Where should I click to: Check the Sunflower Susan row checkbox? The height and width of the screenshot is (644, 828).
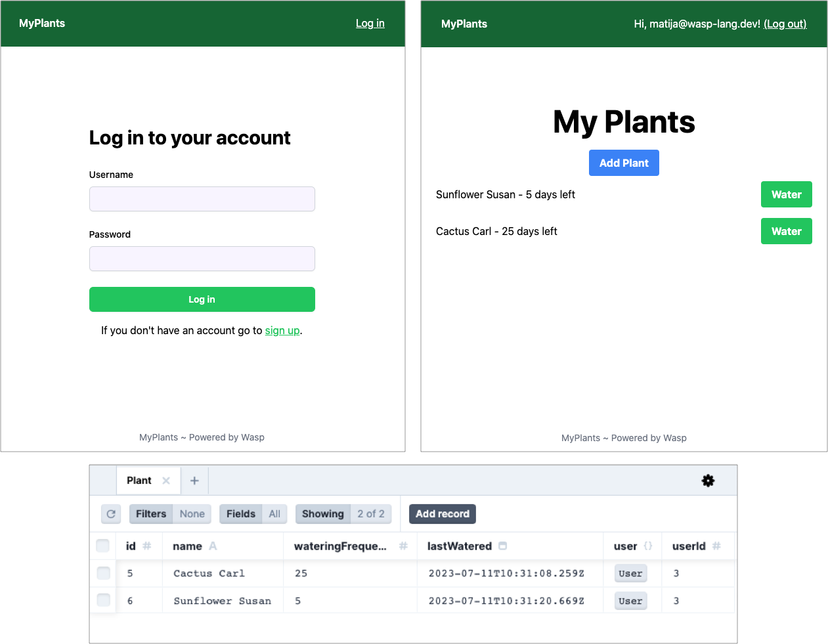tap(104, 600)
